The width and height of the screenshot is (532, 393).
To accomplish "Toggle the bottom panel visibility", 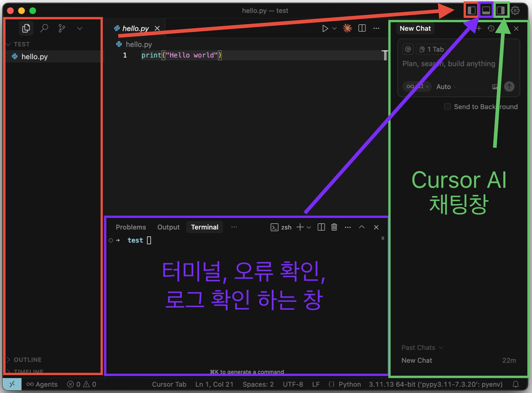I will (x=486, y=10).
